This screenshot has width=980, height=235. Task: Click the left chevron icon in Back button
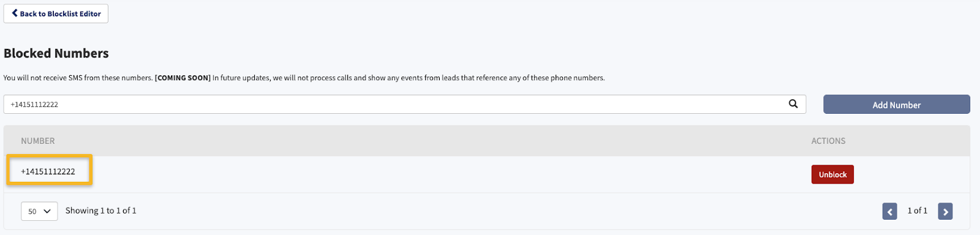(x=15, y=13)
